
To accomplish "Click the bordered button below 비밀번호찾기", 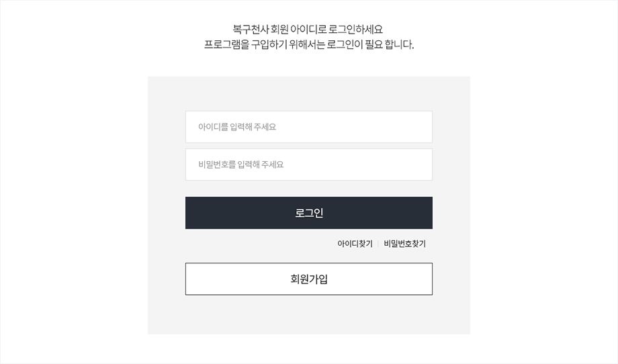I will coord(308,279).
